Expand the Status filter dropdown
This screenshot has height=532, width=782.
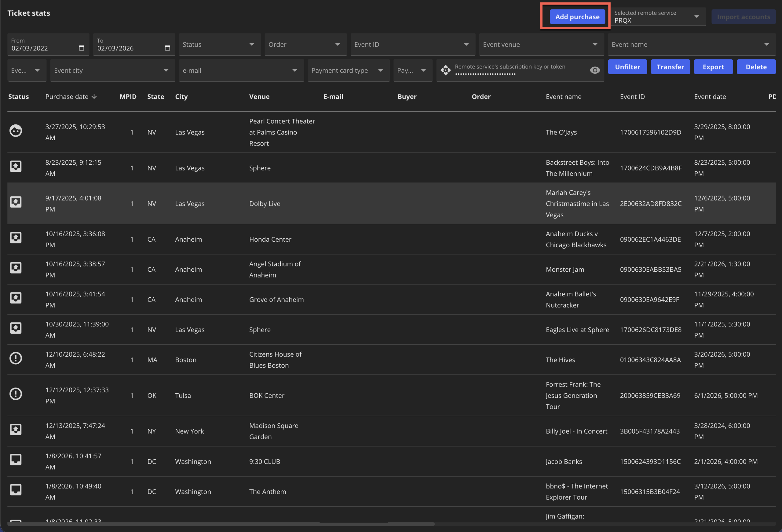click(x=252, y=44)
